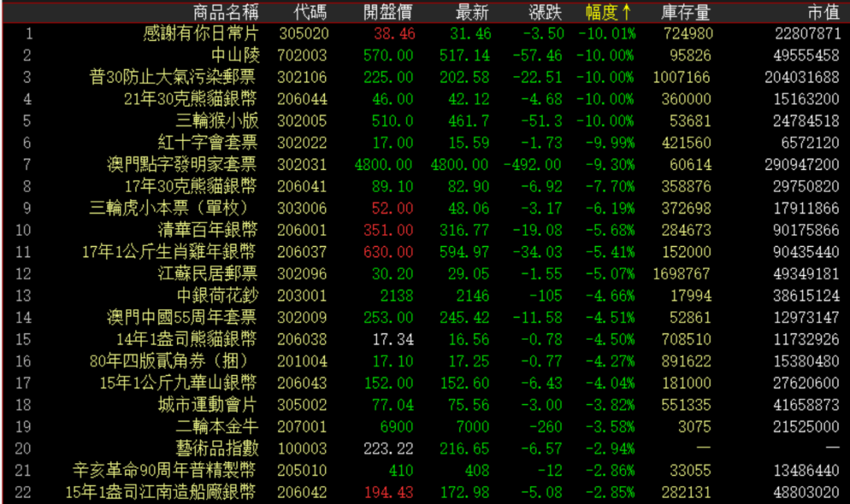Select the row 普30防止大氣污染郵票
This screenshot has height=504, width=850.
coord(425,77)
